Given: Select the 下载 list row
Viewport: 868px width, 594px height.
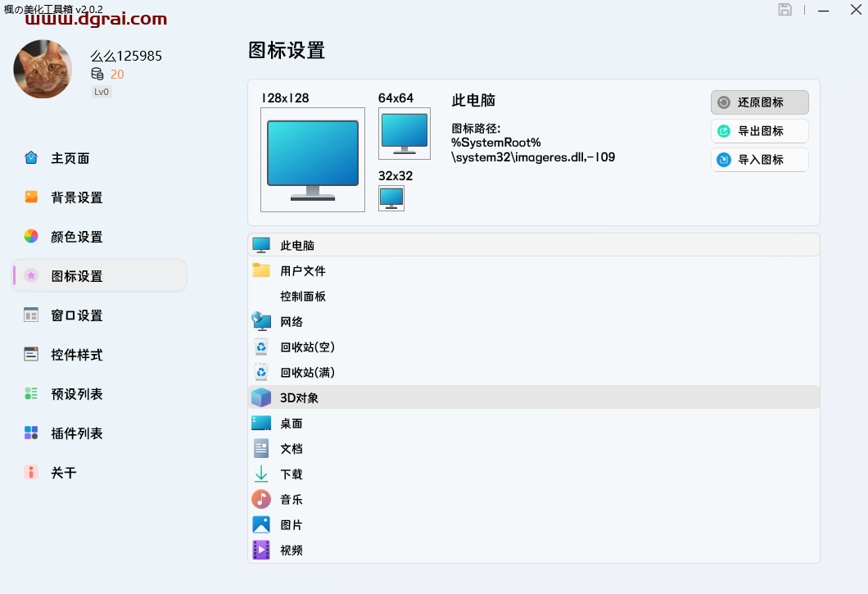Looking at the screenshot, I should click(x=534, y=474).
